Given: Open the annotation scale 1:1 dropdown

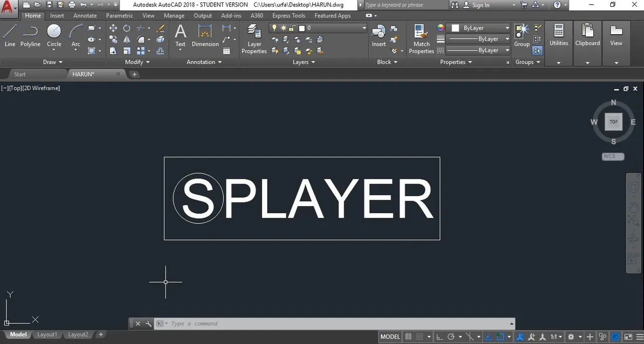Looking at the screenshot, I should [x=556, y=336].
